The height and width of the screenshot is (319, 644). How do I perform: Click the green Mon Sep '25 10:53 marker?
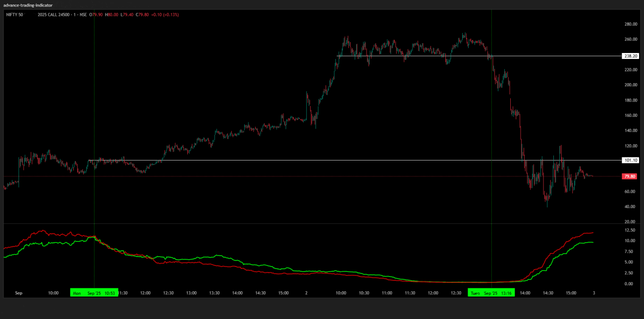[x=94, y=293]
